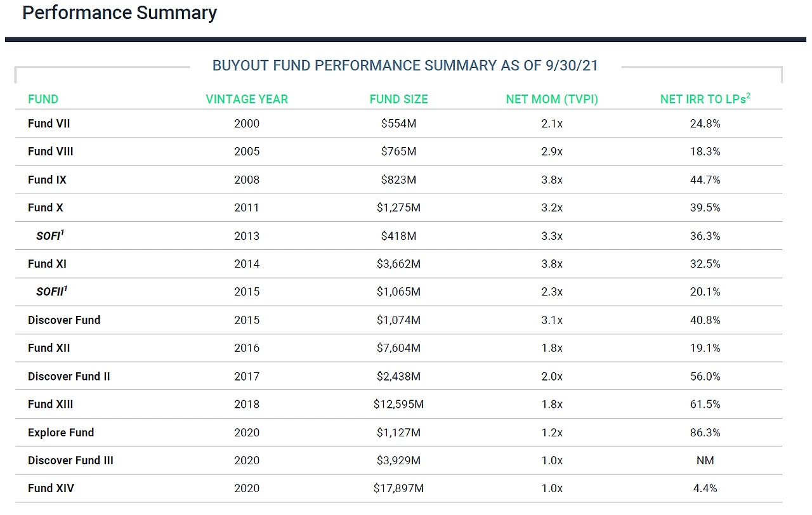Select the FUND column header
Viewport: 812px width, 515px height.
[x=43, y=99]
